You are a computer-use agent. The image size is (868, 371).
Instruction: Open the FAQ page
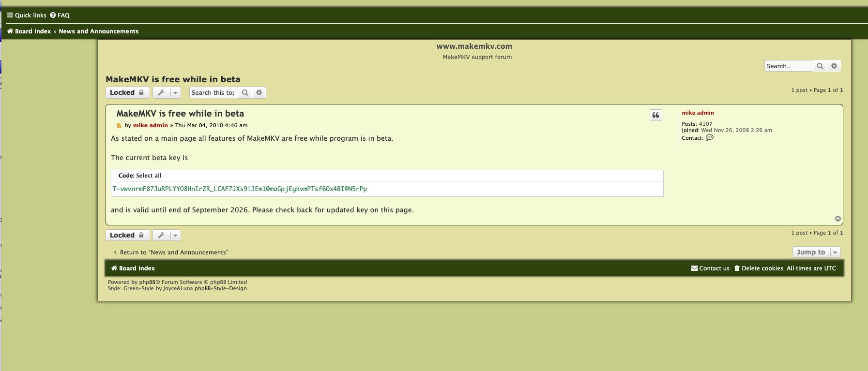[x=60, y=15]
